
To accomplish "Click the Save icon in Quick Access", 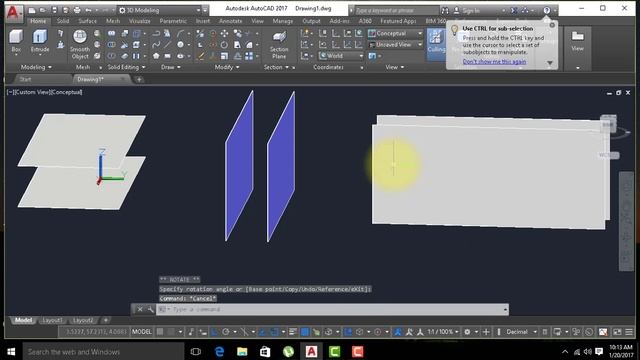I will click(54, 10).
